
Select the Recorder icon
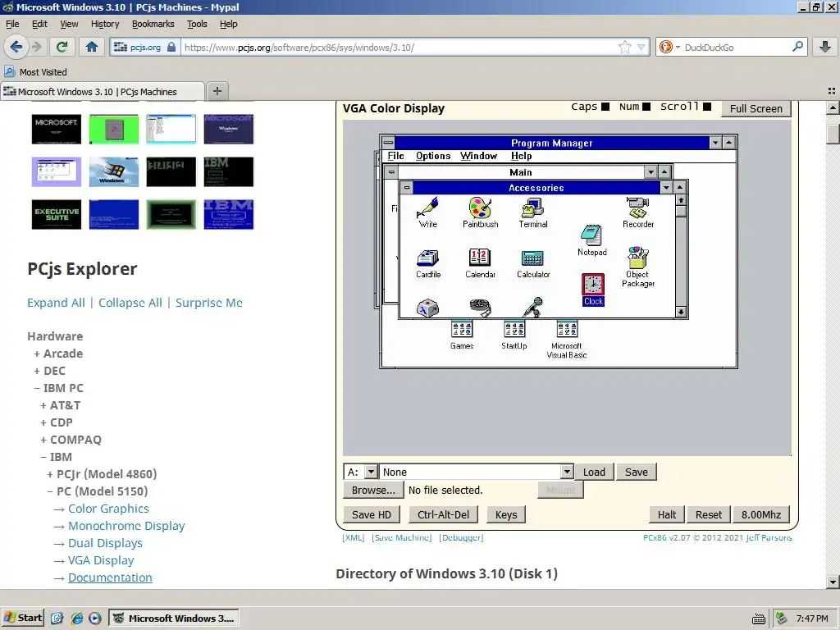pos(637,212)
